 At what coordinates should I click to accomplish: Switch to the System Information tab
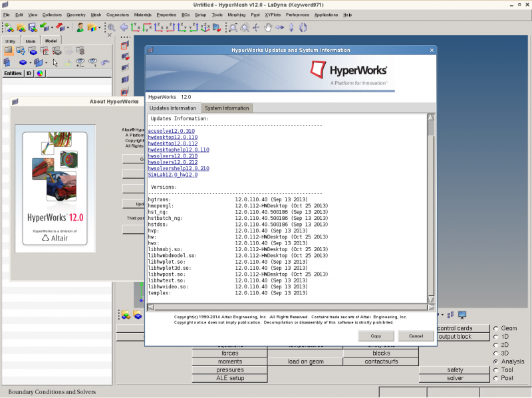[x=227, y=108]
